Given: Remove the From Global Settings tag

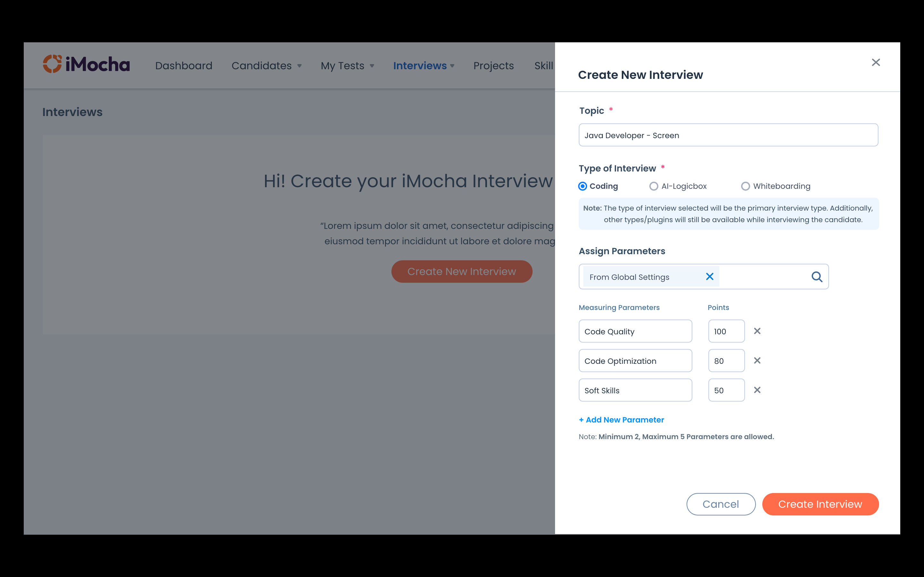Looking at the screenshot, I should [x=709, y=277].
